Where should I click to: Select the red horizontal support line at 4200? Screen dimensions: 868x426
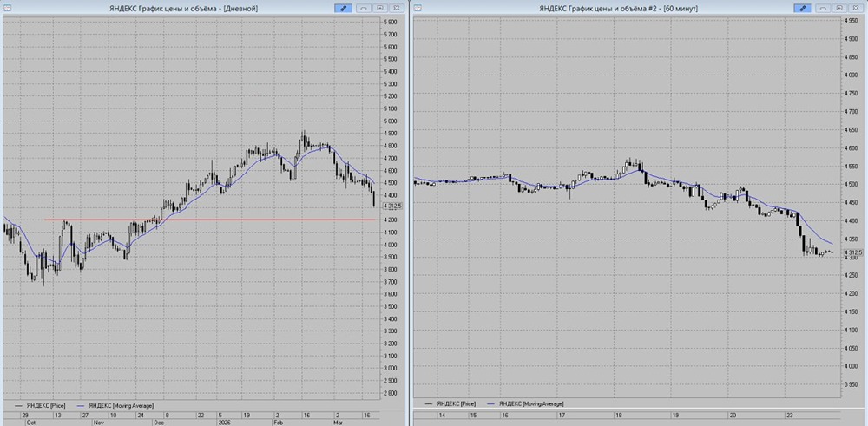pyautogui.click(x=210, y=220)
